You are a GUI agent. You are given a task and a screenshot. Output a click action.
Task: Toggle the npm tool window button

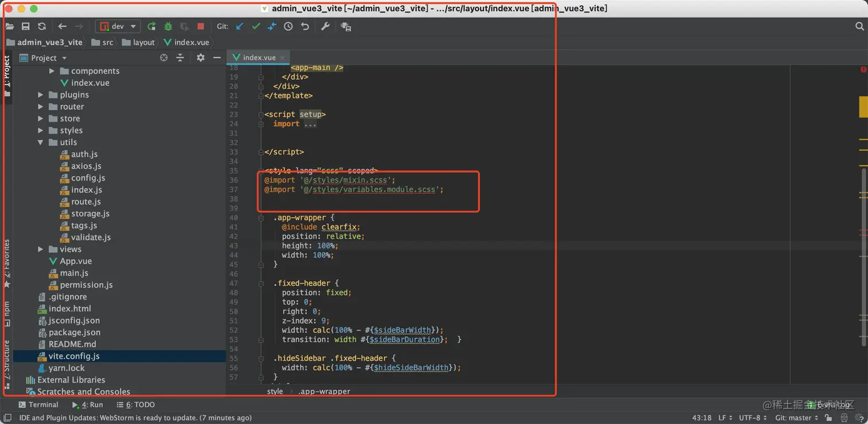coord(7,313)
